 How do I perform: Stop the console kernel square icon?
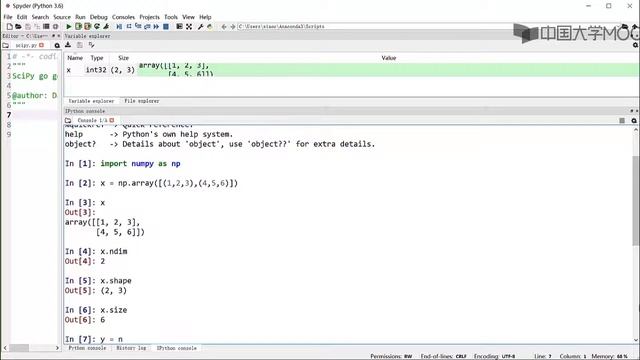(x=622, y=120)
